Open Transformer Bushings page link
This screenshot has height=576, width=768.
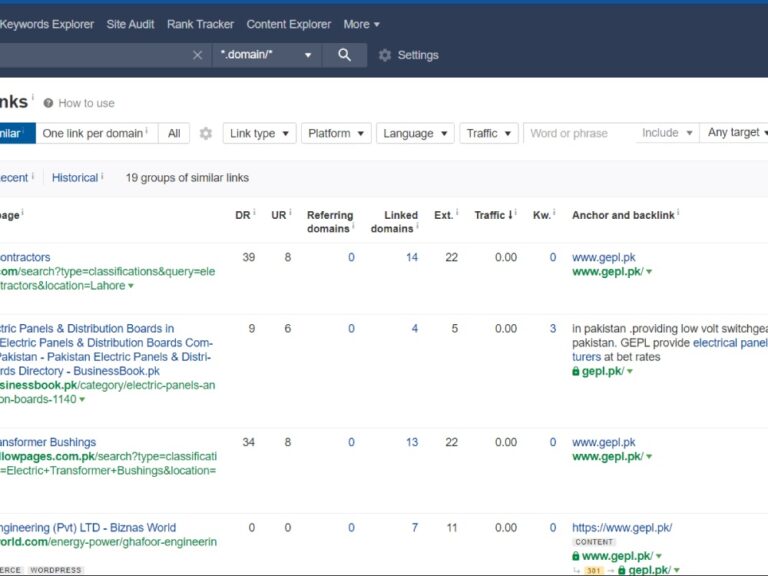48,442
